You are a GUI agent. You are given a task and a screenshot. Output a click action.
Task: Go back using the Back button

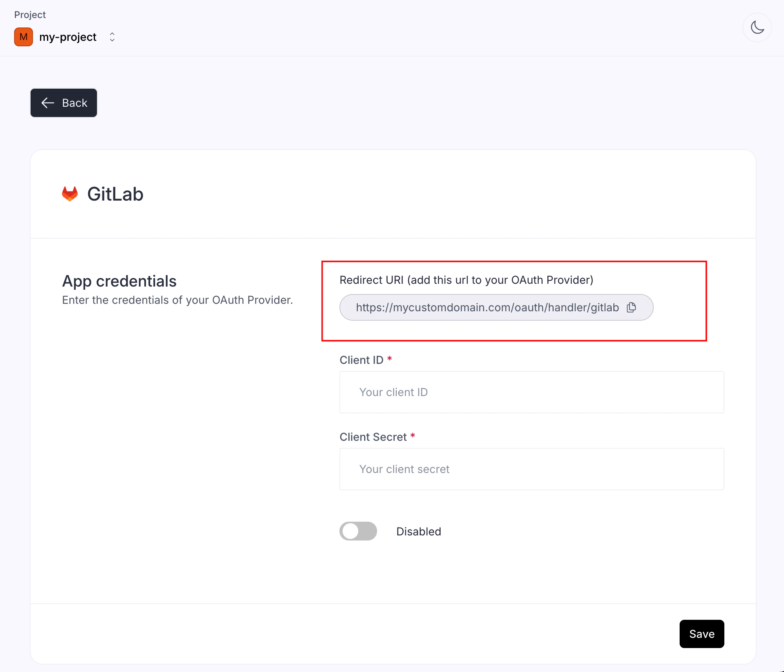[x=64, y=103]
